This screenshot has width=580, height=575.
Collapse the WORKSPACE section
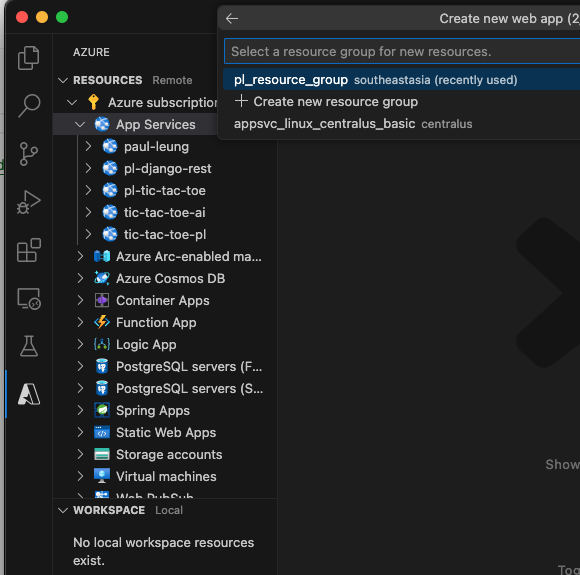[x=63, y=510]
